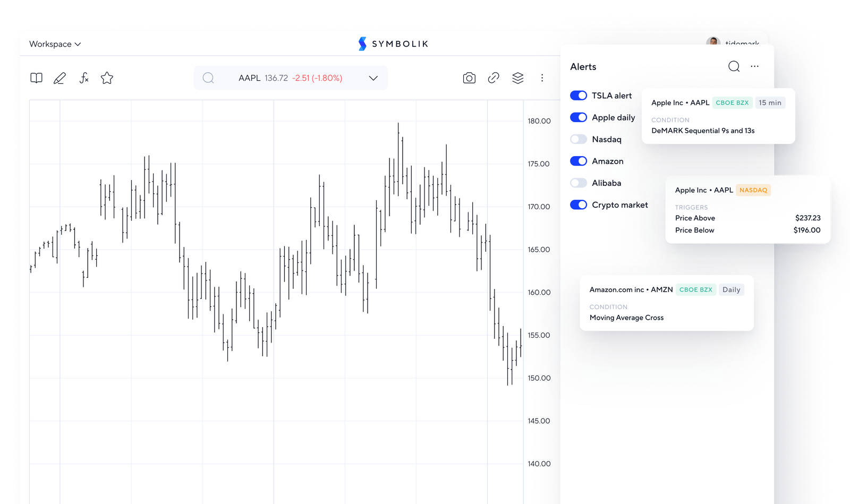
Task: Turn off the TSLA alert toggle
Action: [579, 96]
